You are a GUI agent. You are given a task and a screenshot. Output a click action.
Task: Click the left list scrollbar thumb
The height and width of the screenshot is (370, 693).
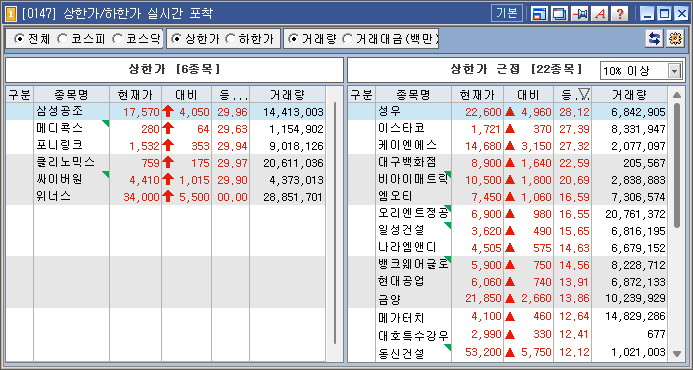(335, 223)
